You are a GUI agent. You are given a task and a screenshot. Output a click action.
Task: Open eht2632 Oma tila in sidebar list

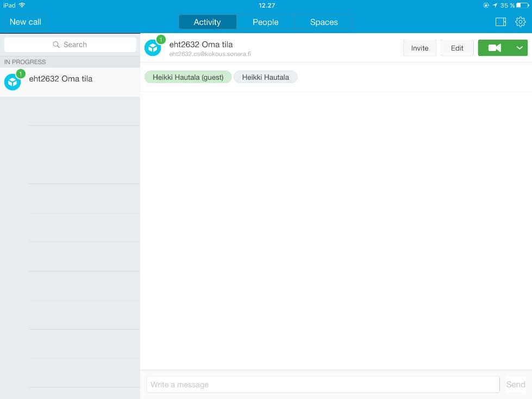click(x=70, y=82)
